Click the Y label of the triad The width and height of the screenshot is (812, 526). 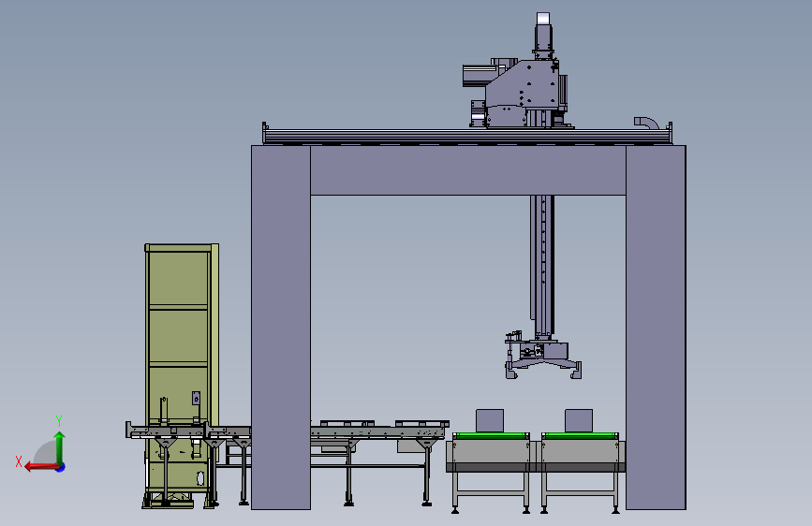click(59, 421)
